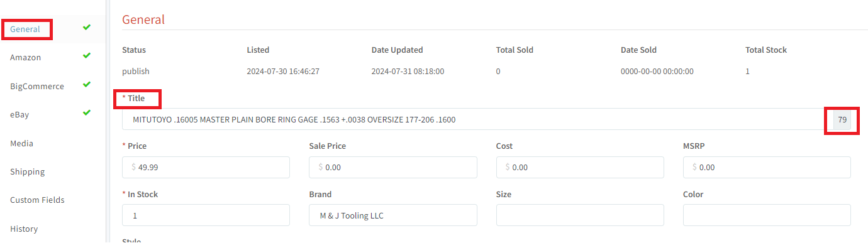
Task: Open the Media section
Action: 22,144
